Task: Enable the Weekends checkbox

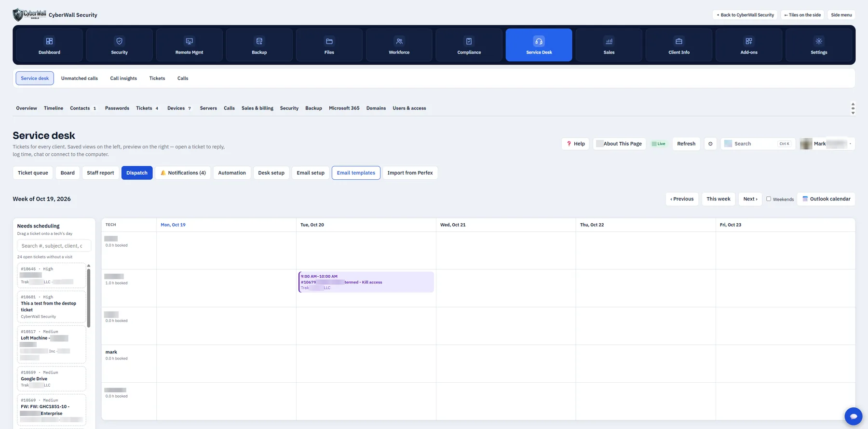Action: click(769, 199)
